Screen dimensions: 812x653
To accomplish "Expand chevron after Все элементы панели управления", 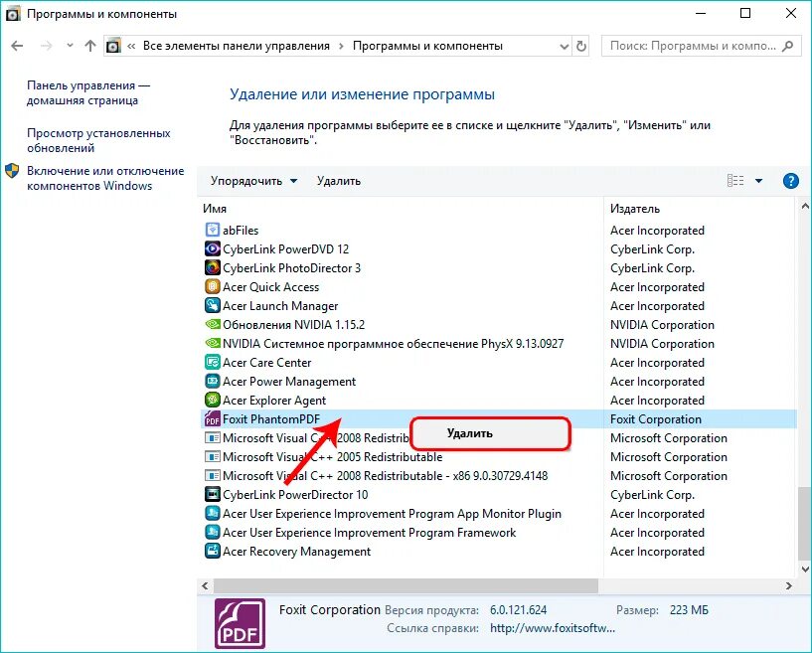I will point(341,46).
